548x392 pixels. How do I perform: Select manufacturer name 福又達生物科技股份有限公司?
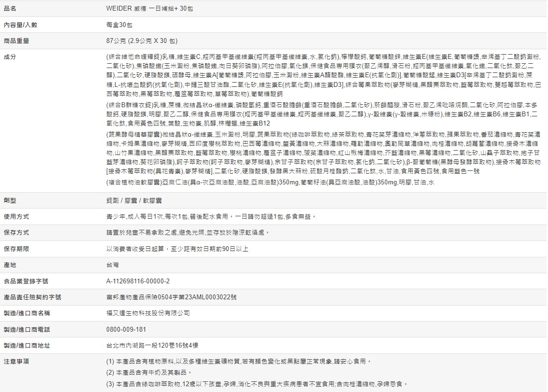coord(148,313)
